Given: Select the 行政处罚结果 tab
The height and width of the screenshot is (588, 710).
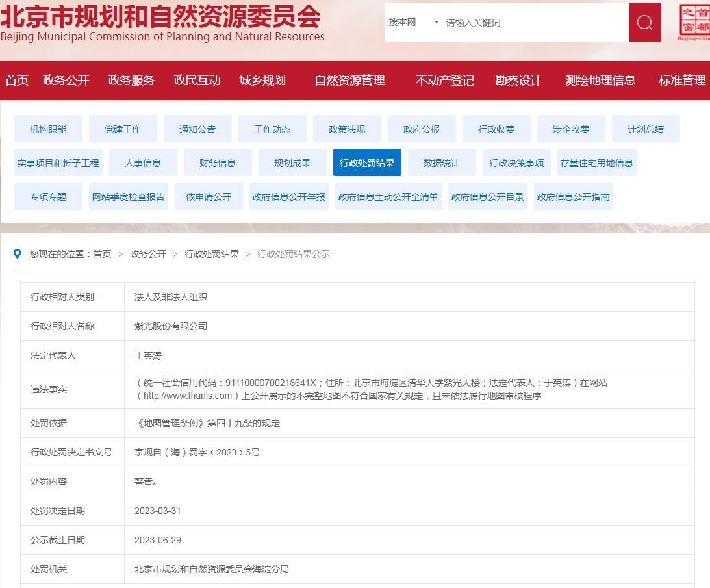Looking at the screenshot, I should click(x=367, y=163).
